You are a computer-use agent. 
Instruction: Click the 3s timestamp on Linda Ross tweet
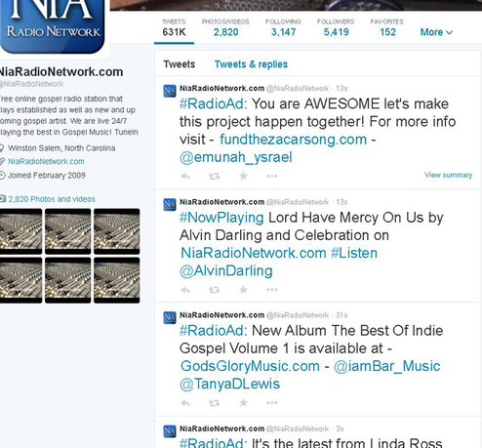(x=340, y=428)
